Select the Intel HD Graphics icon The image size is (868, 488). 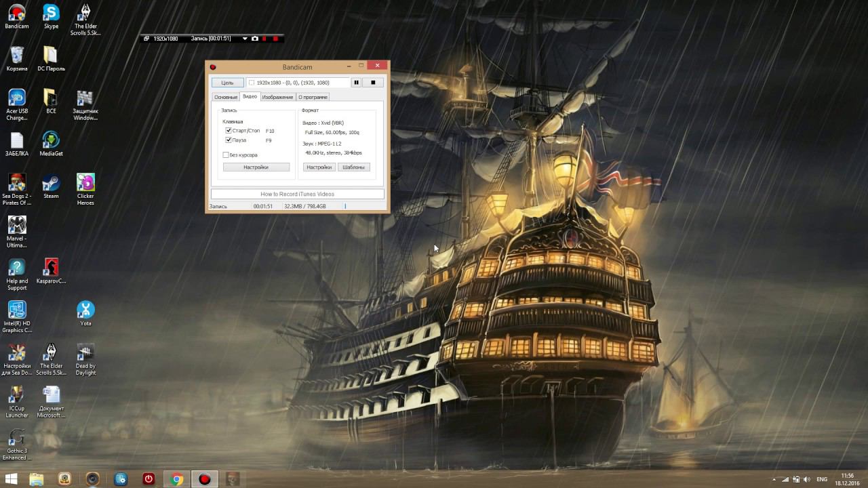(17, 317)
